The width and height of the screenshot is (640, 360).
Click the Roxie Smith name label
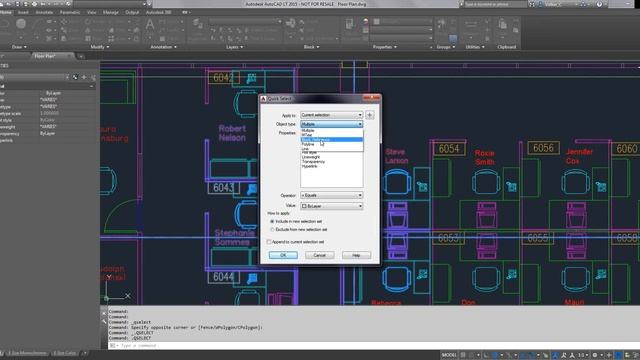click(x=484, y=158)
